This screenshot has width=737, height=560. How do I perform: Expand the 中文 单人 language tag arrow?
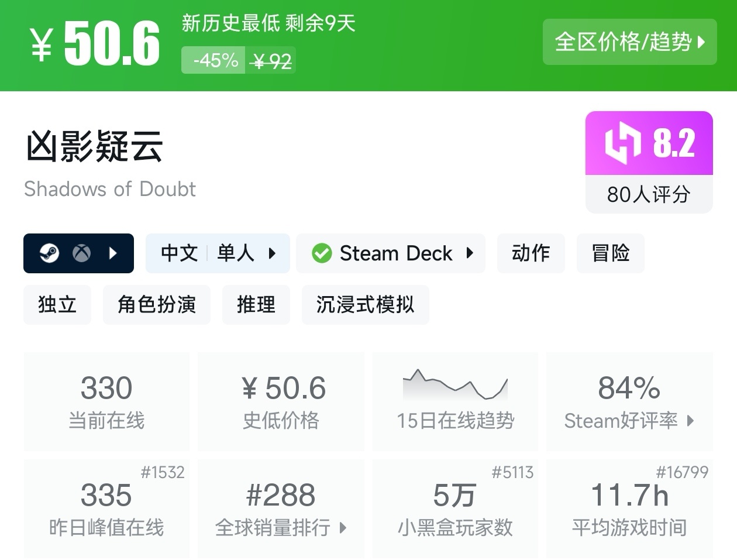click(272, 253)
